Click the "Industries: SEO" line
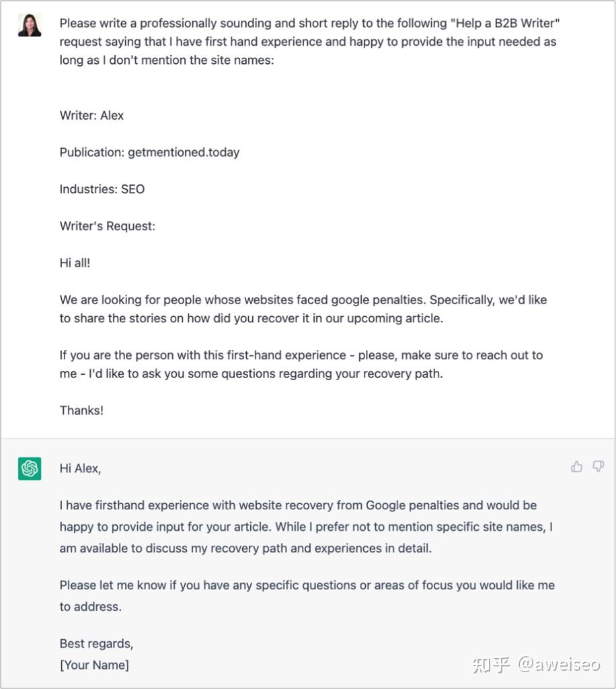This screenshot has height=689, width=616. [102, 189]
